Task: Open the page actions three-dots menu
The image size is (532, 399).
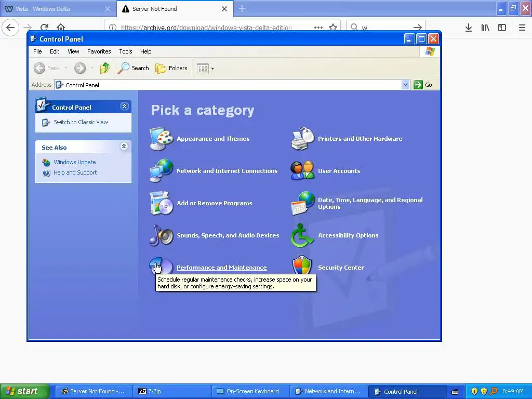Action: [318, 27]
